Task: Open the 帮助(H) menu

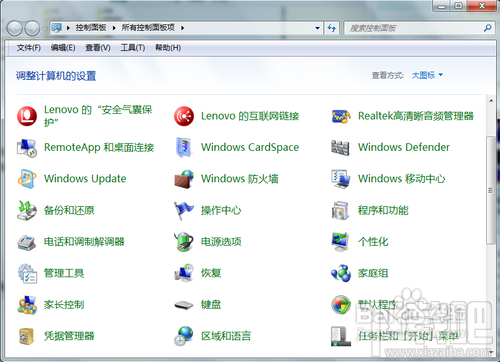Action: click(x=168, y=48)
